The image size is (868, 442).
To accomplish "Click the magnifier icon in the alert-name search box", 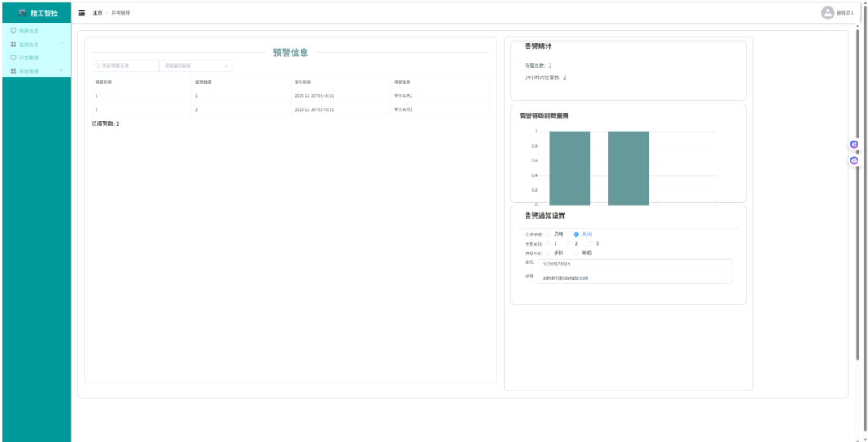I will click(98, 66).
